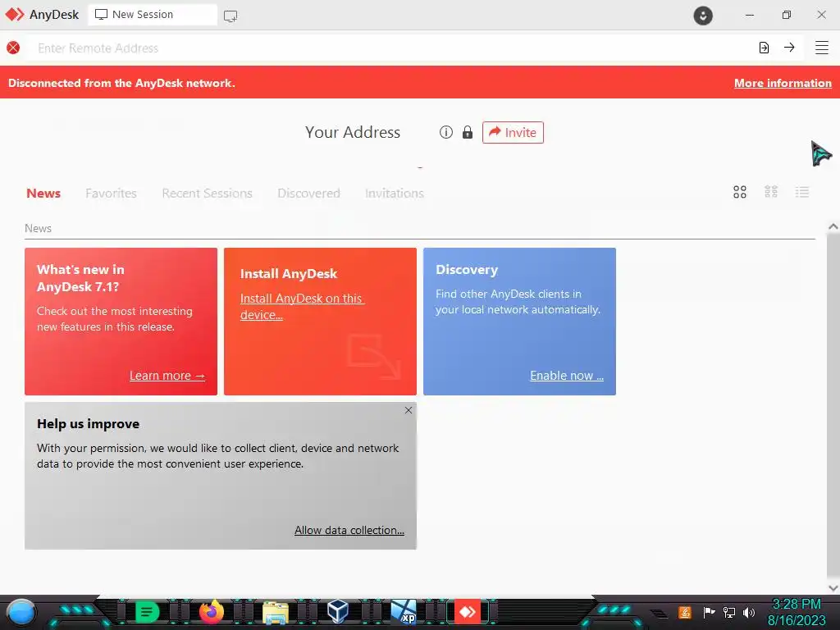Screen dimensions: 840x630
Task: Switch to small tiles view
Action: [x=771, y=192]
